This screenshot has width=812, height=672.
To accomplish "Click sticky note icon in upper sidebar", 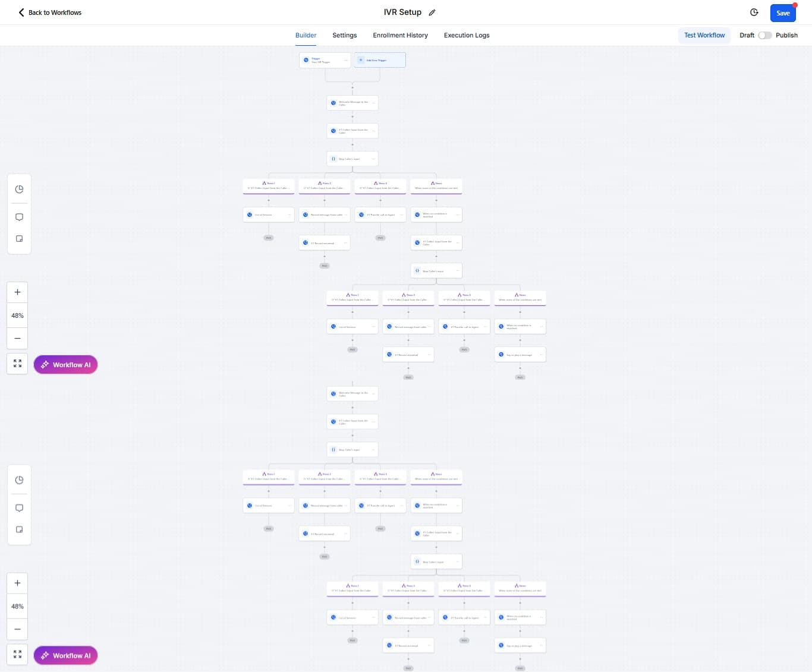I will (x=19, y=238).
